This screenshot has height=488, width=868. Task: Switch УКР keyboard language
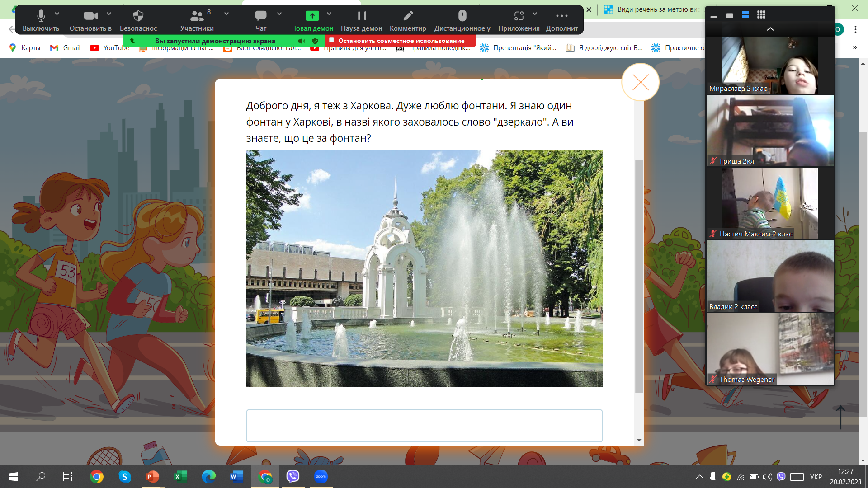tap(816, 477)
